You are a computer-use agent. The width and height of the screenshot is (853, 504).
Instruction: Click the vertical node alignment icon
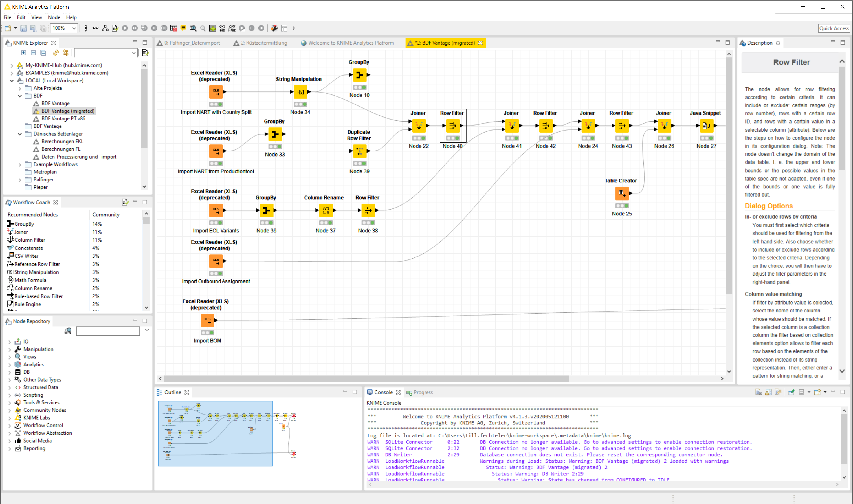coord(86,28)
